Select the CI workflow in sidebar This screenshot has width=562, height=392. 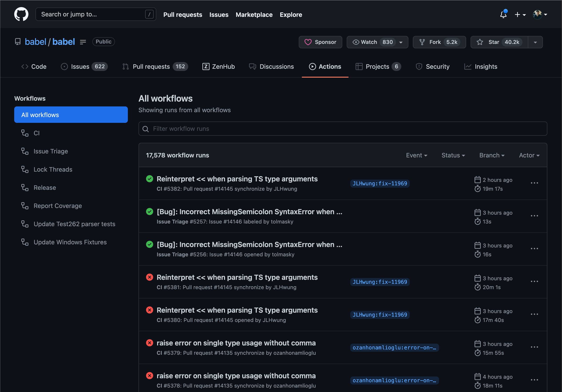click(x=71, y=133)
